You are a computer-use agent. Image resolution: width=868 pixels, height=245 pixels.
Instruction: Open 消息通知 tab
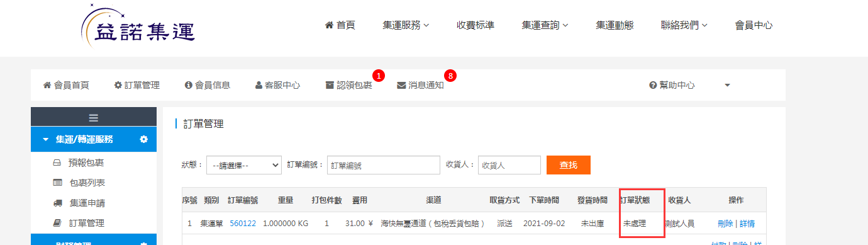pos(420,85)
